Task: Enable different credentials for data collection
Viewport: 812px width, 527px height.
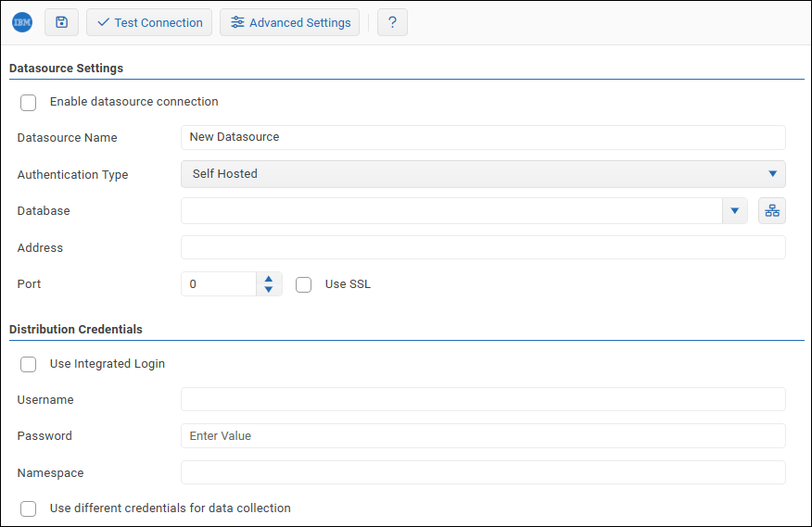Action: [29, 508]
